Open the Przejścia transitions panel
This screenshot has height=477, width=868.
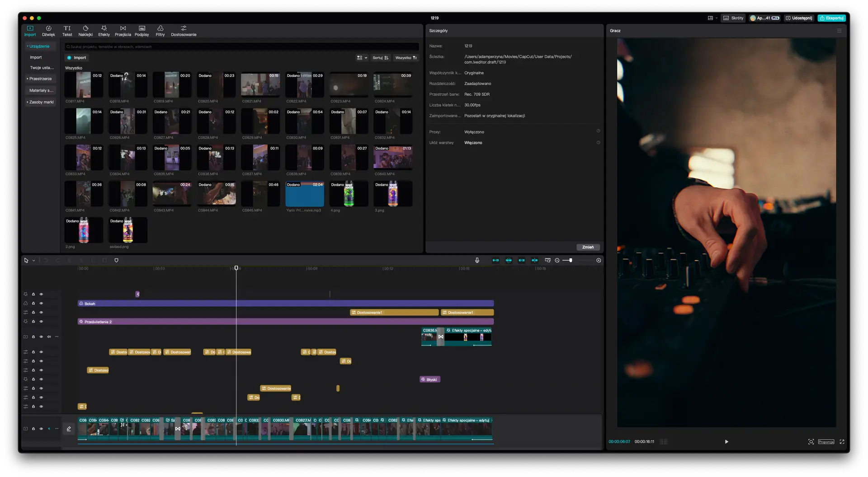pos(123,31)
